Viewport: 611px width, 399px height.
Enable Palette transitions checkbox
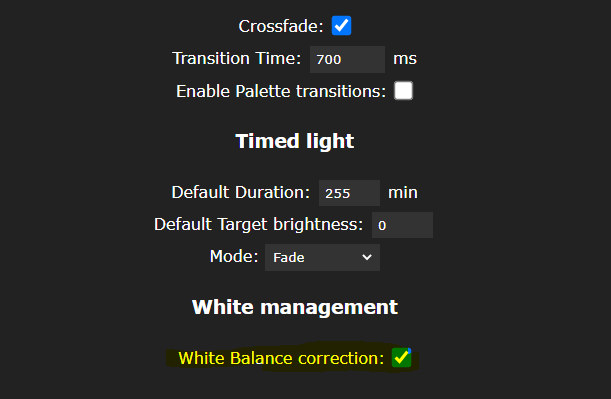point(403,91)
